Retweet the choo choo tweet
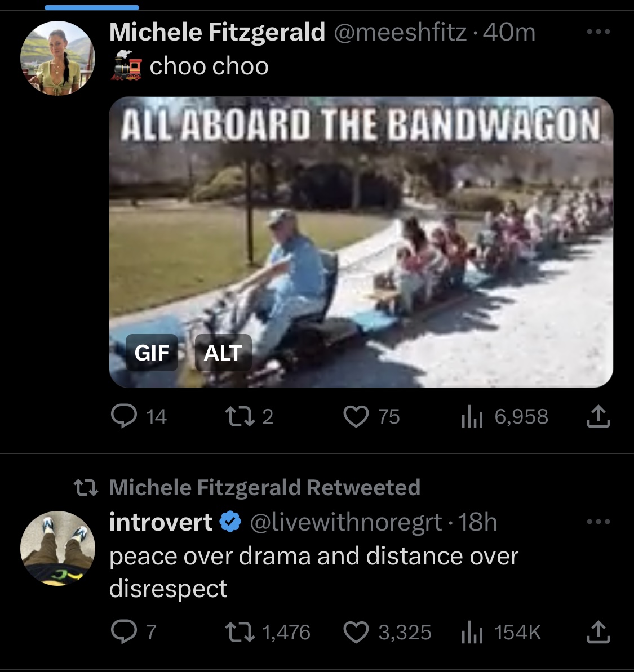 (x=250, y=417)
